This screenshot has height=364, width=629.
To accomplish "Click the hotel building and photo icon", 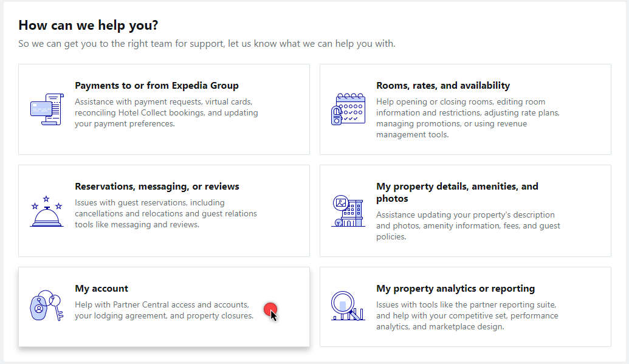I will click(x=348, y=211).
